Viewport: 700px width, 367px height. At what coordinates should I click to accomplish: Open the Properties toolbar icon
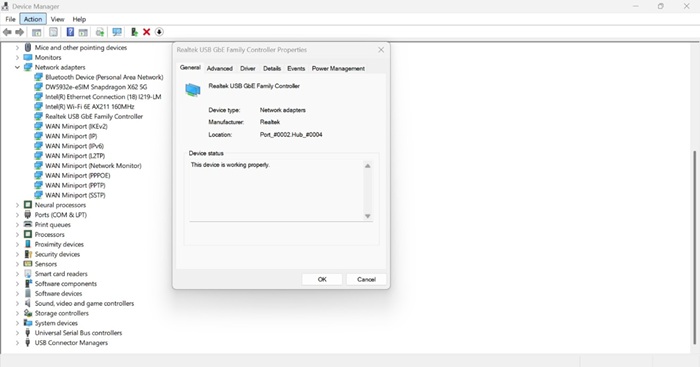coord(54,32)
